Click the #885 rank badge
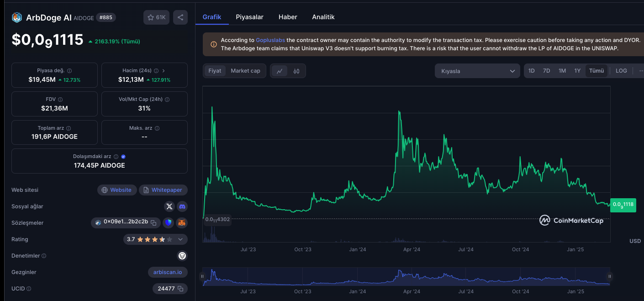 coord(106,17)
